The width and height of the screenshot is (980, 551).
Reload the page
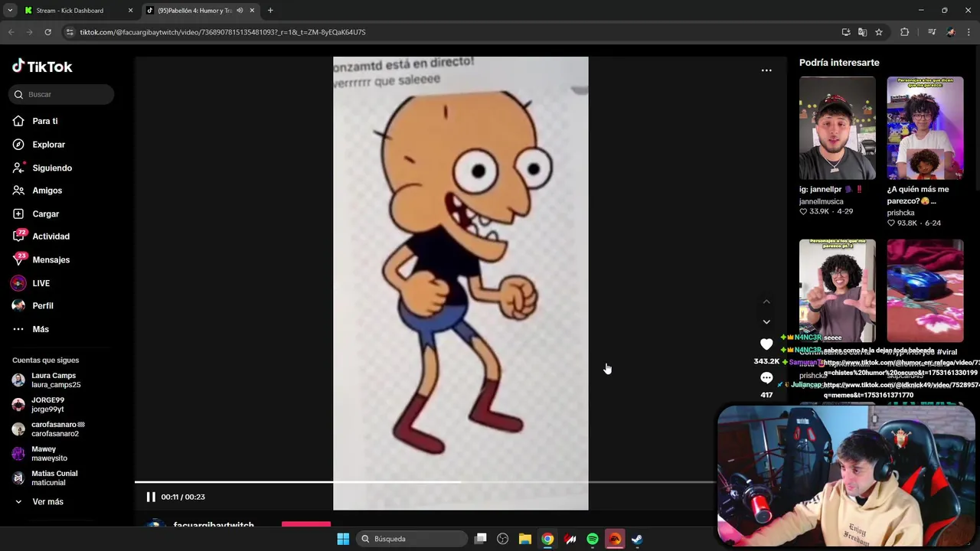pyautogui.click(x=47, y=32)
